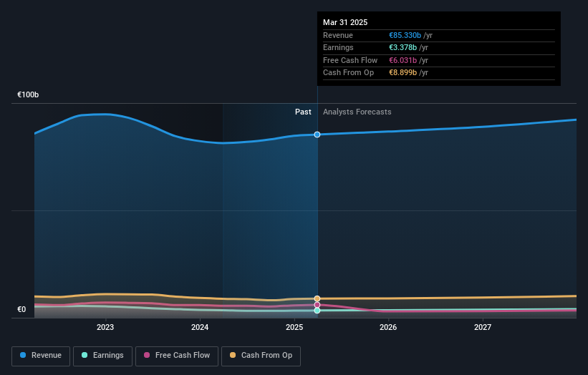Click the 'Analysts Forecasts' label
The width and height of the screenshot is (588, 375).
click(x=357, y=112)
